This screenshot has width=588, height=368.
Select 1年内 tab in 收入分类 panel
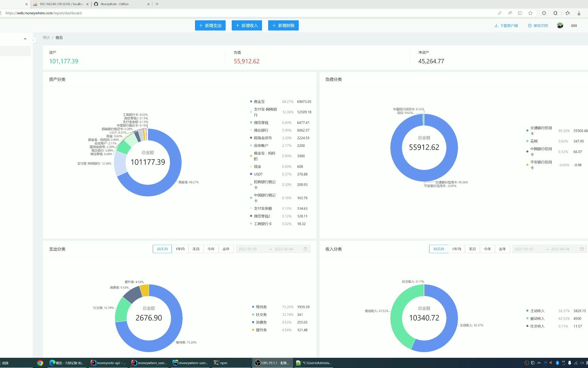tap(457, 249)
